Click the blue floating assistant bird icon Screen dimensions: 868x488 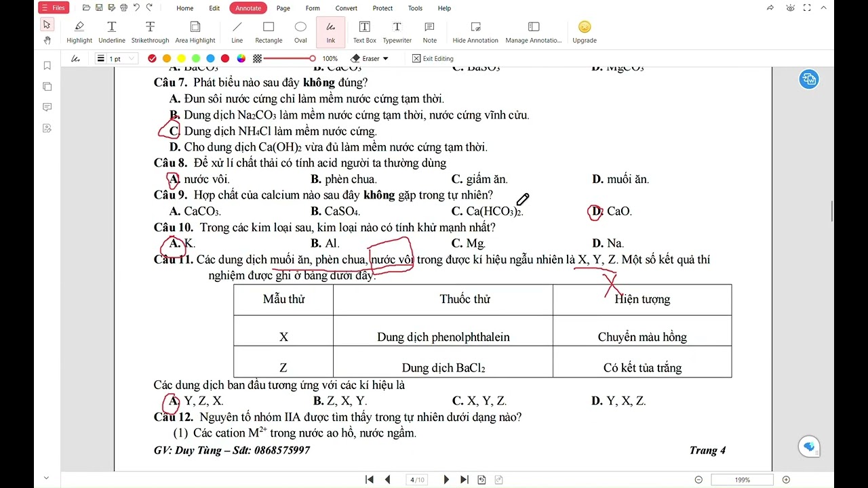pos(809,447)
